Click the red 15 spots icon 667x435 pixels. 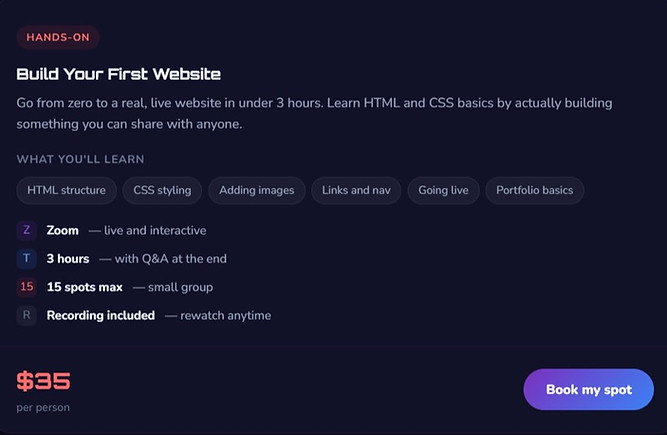click(26, 287)
